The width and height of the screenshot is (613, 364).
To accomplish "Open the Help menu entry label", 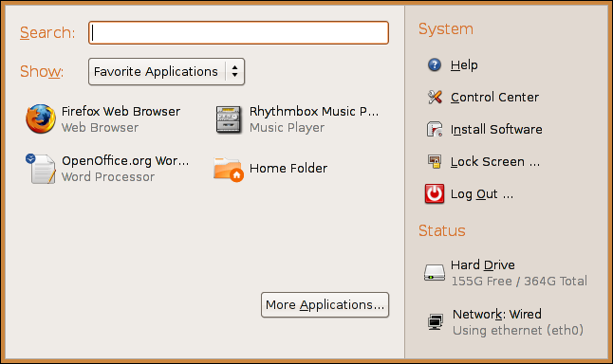I will tap(464, 64).
